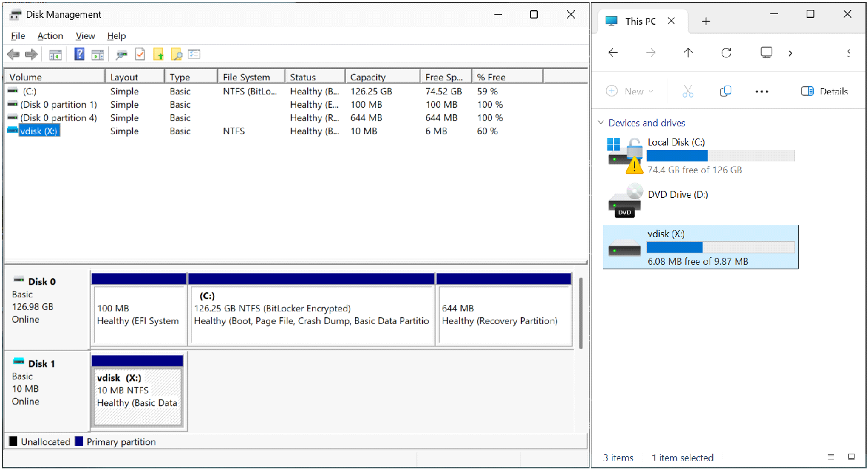This screenshot has height=469, width=868.
Task: Sort by the Status column header
Action: [x=315, y=77]
